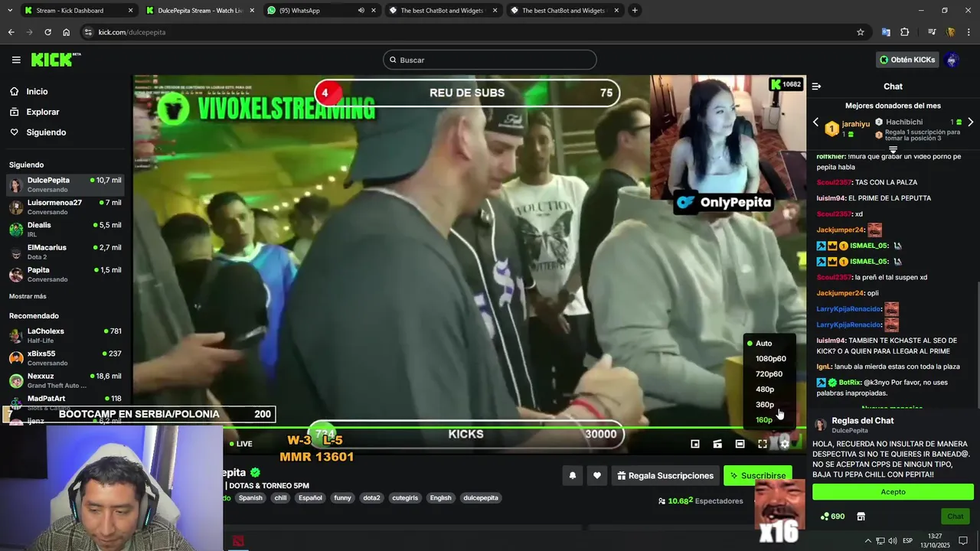Click the chill stream tag

click(280, 498)
